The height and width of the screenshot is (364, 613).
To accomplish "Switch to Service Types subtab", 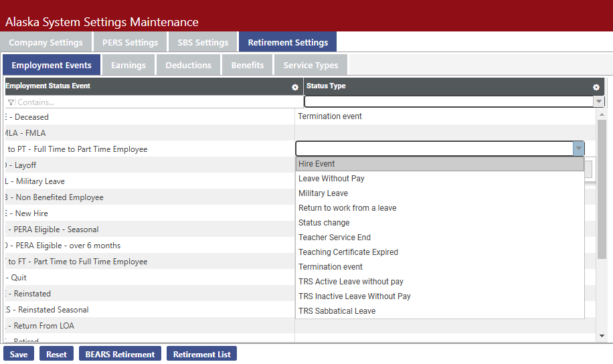I will pos(311,65).
